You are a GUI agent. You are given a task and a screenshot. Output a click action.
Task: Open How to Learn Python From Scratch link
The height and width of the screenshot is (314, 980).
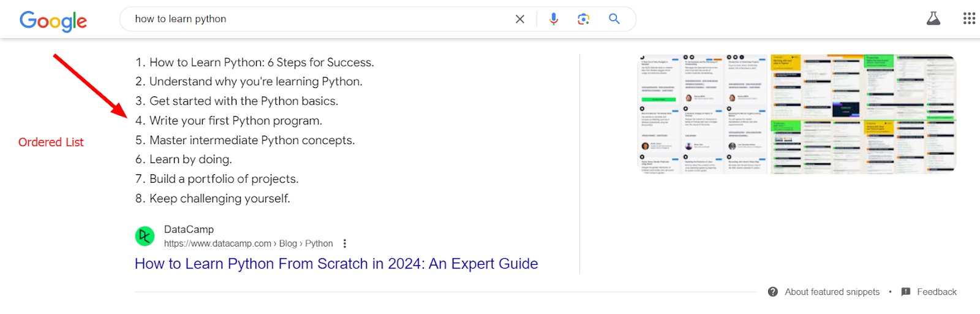point(336,264)
